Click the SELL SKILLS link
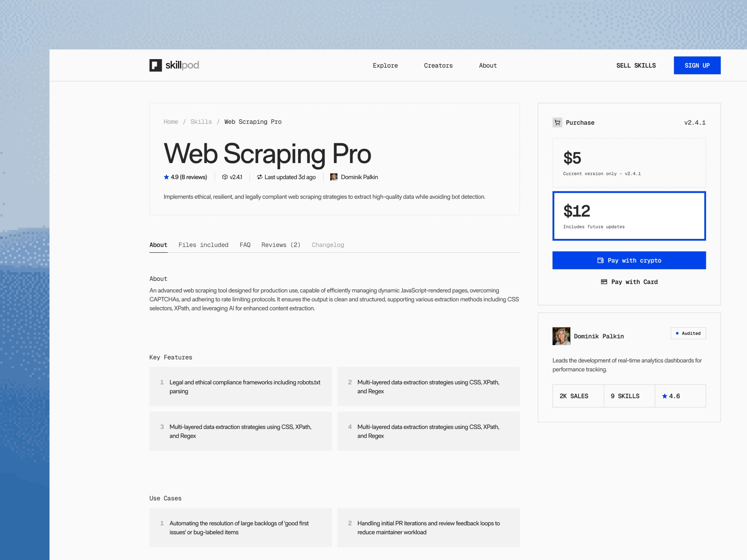 (x=636, y=65)
